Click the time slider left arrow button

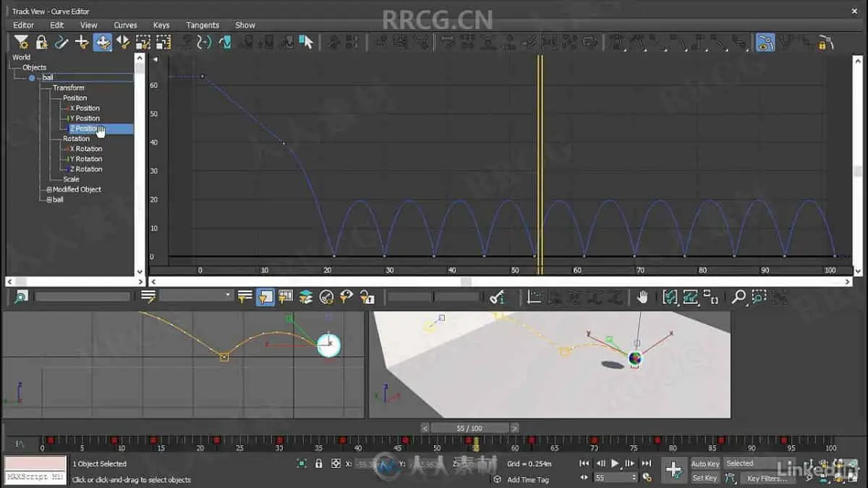[425, 428]
